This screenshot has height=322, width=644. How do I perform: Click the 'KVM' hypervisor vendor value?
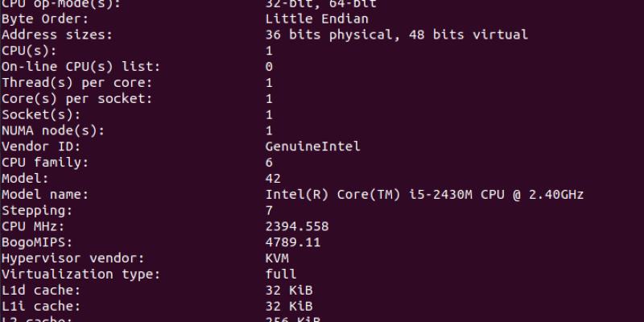277,258
